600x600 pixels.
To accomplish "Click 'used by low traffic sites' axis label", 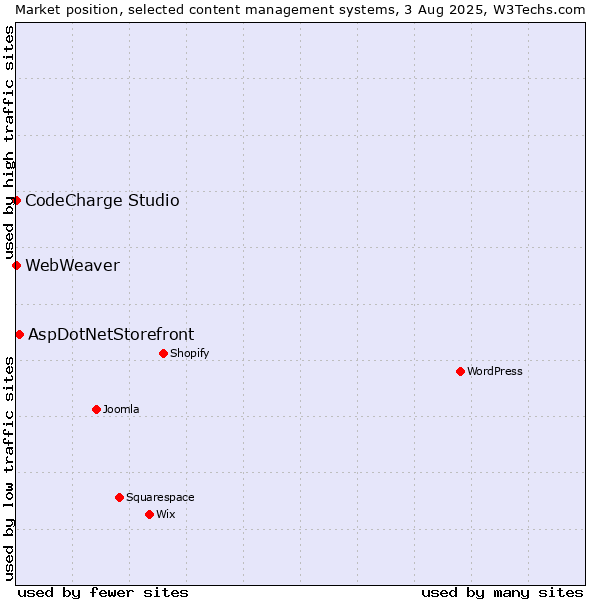I will pyautogui.click(x=8, y=469).
